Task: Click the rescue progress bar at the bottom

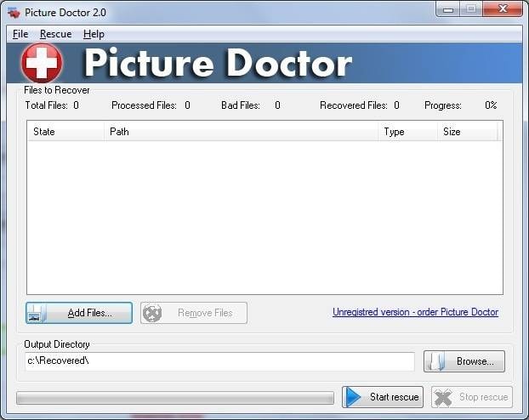Action: click(x=175, y=398)
